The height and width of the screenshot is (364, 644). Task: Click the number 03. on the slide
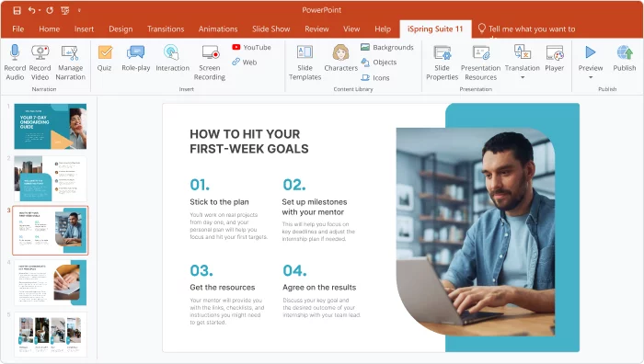[201, 270]
